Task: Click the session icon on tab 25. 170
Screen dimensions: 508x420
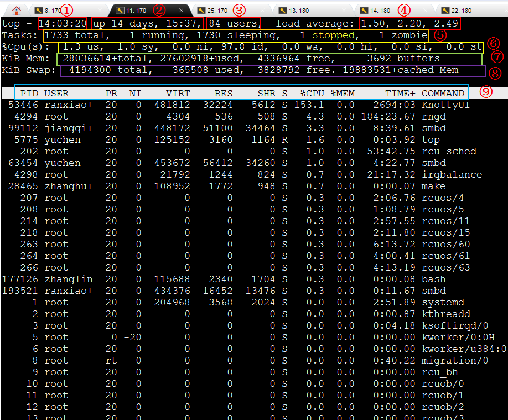Action: [201, 11]
